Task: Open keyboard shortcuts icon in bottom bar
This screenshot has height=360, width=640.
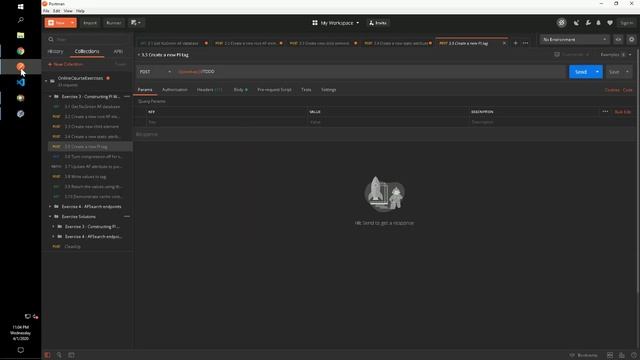Action: (622, 355)
